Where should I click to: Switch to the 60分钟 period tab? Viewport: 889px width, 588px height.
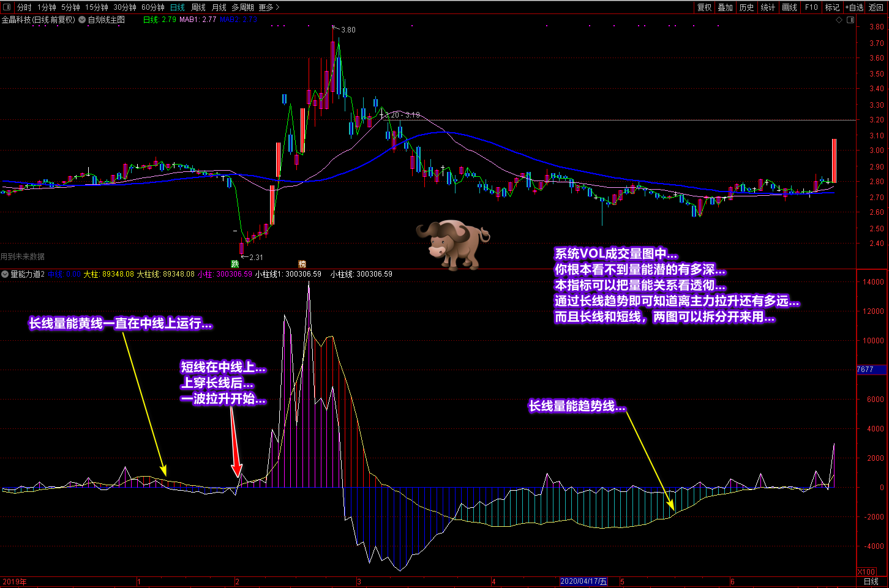[153, 7]
